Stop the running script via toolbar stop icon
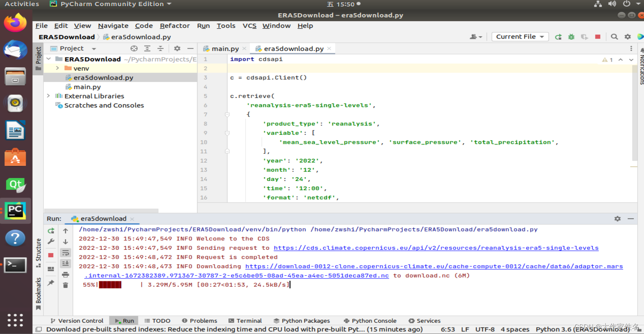 coord(598,37)
